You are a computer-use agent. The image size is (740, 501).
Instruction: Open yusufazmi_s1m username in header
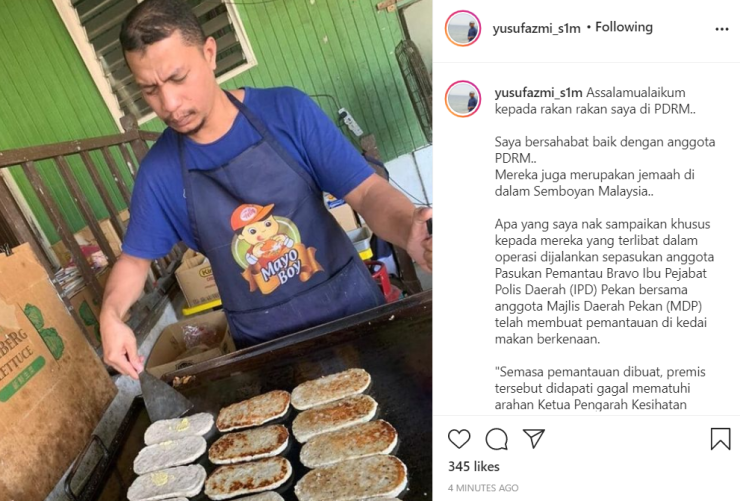click(536, 28)
